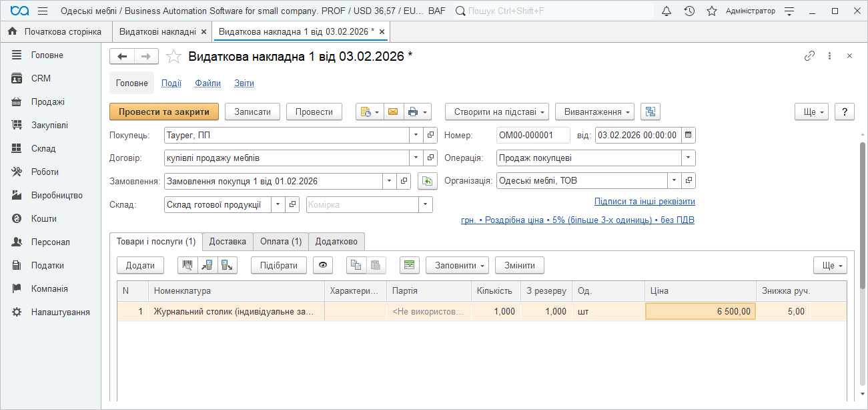Add document to favorites with the star icon
868x410 pixels.
173,57
